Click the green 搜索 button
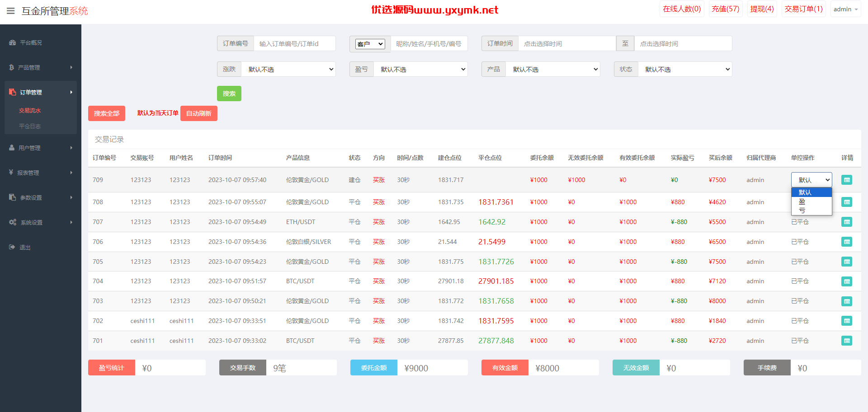The width and height of the screenshot is (868, 412). pos(229,94)
